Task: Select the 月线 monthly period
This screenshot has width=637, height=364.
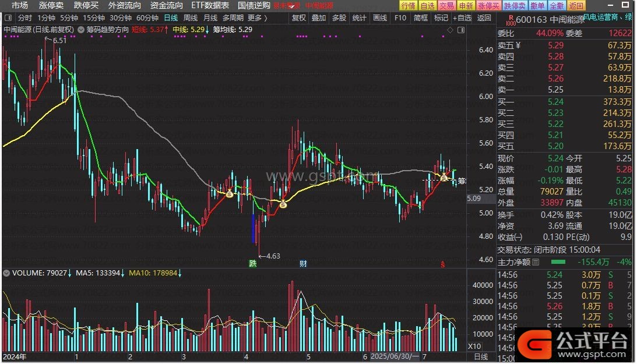Action: pyautogui.click(x=210, y=18)
